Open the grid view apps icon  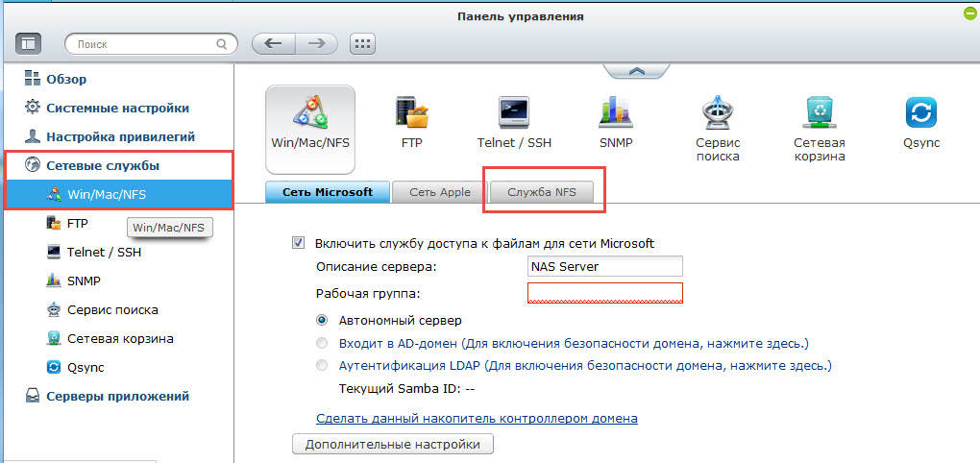click(362, 44)
